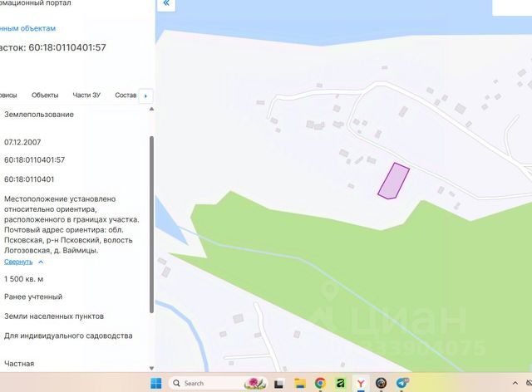Launch Google Chrome from the taskbar

[320, 383]
